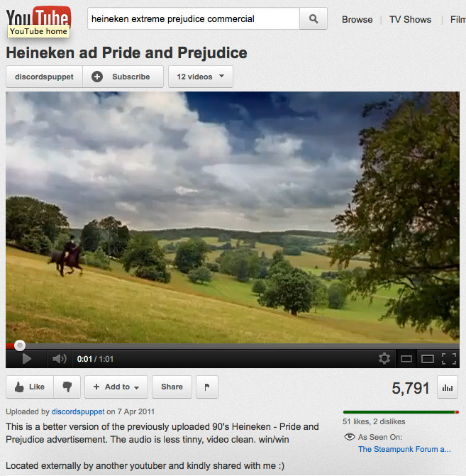
Task: Open the Browse menu item
Action: (x=357, y=19)
